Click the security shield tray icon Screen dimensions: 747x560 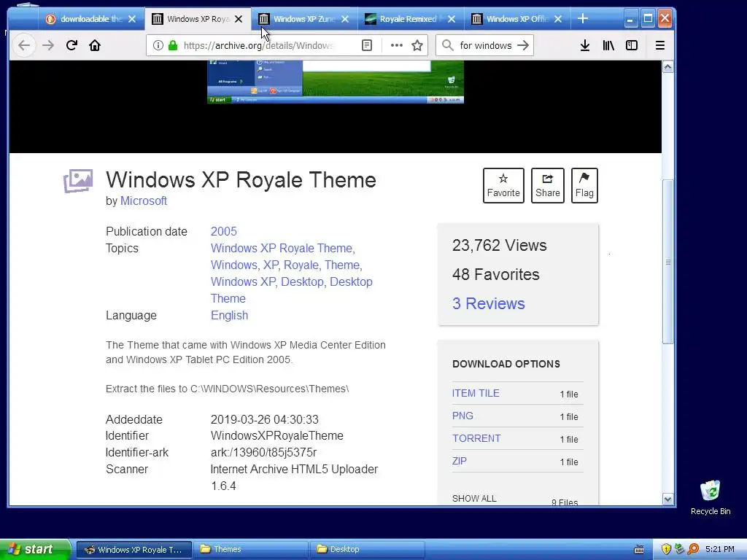coord(665,549)
